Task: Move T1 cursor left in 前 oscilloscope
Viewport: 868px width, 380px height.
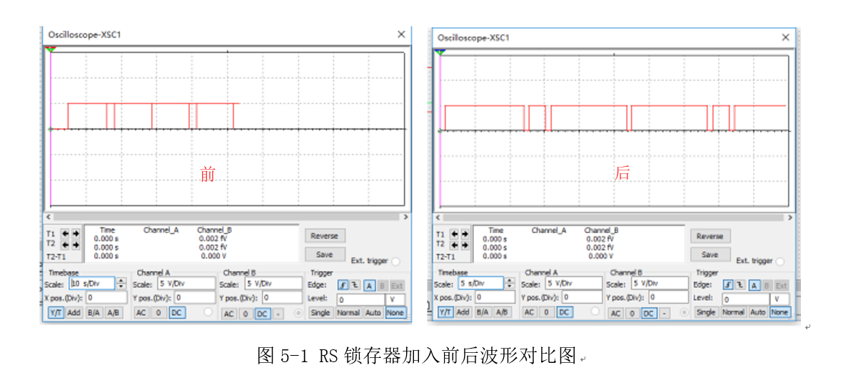Action: coord(64,233)
